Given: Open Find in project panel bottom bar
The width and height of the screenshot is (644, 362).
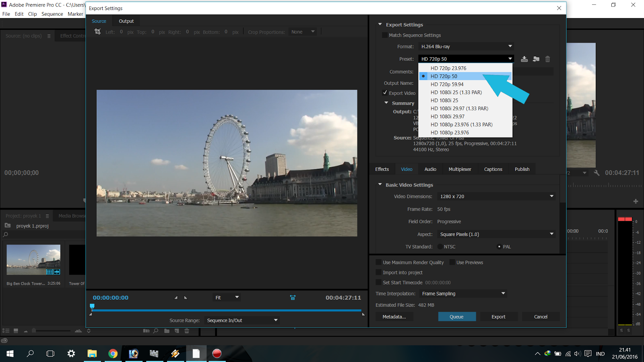Looking at the screenshot, I should [156, 331].
